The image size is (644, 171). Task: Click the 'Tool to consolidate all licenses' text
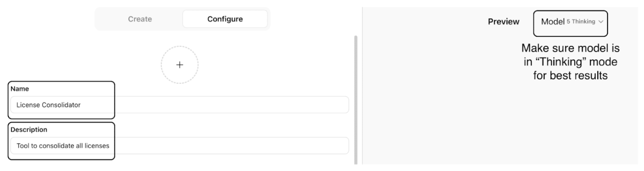click(63, 146)
